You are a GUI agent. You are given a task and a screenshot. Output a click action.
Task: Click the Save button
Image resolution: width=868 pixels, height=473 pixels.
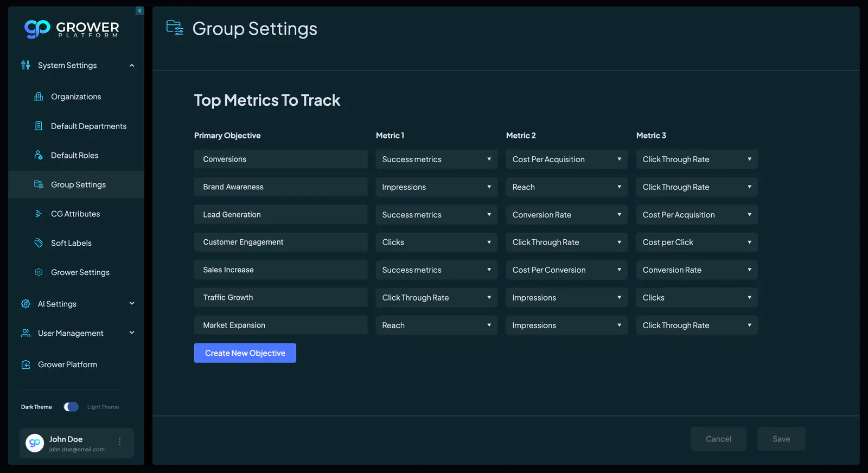[x=781, y=439]
